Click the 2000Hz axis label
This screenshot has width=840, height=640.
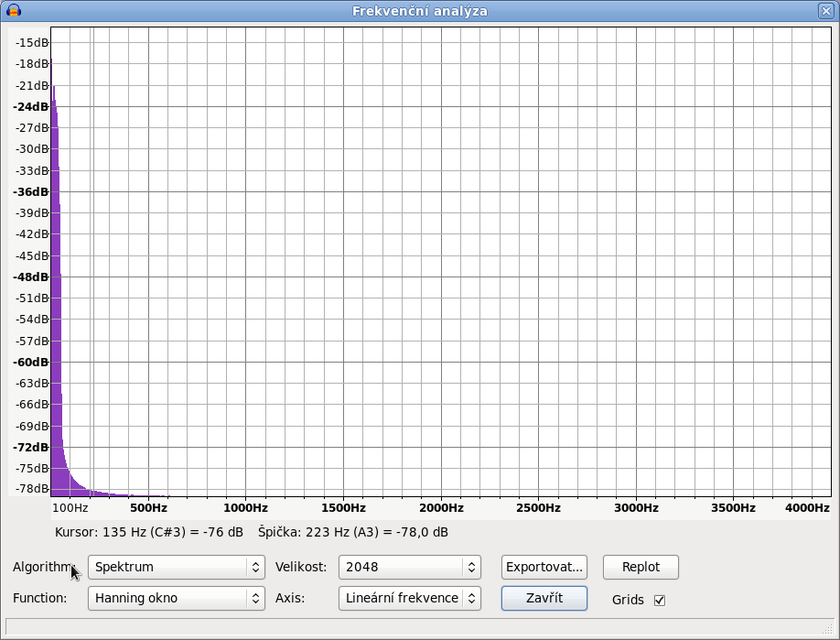[441, 508]
